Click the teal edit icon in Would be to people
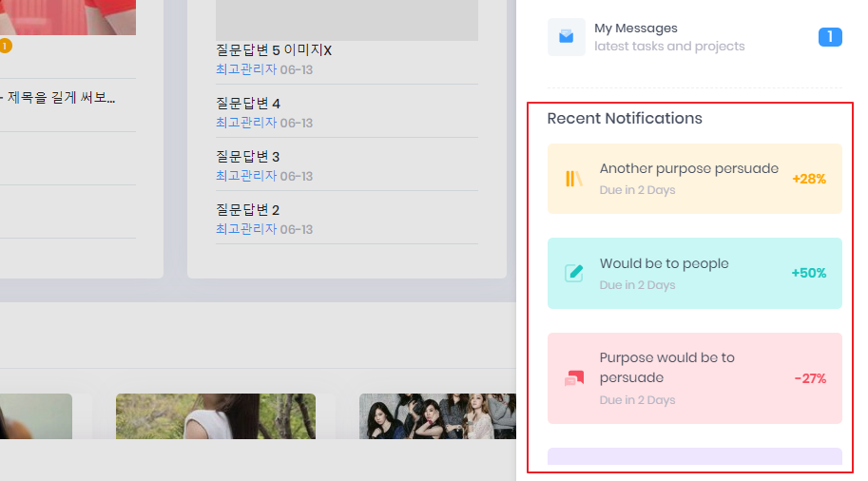 pos(573,273)
